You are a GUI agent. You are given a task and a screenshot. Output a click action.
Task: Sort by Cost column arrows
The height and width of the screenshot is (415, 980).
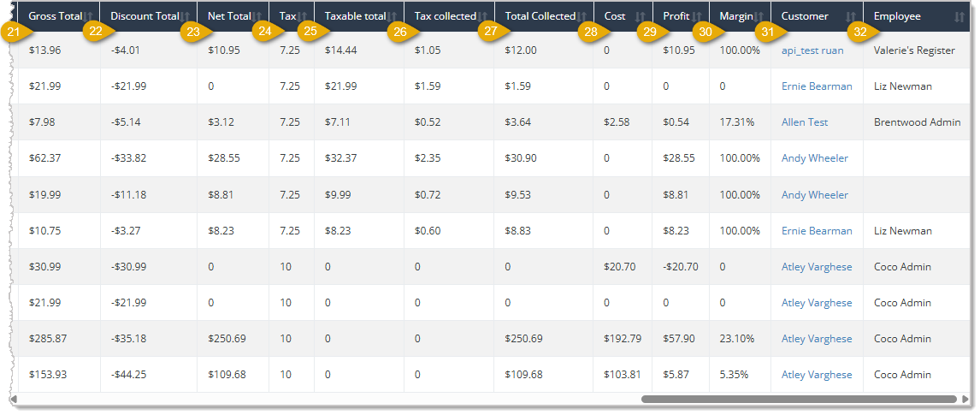[x=640, y=16]
